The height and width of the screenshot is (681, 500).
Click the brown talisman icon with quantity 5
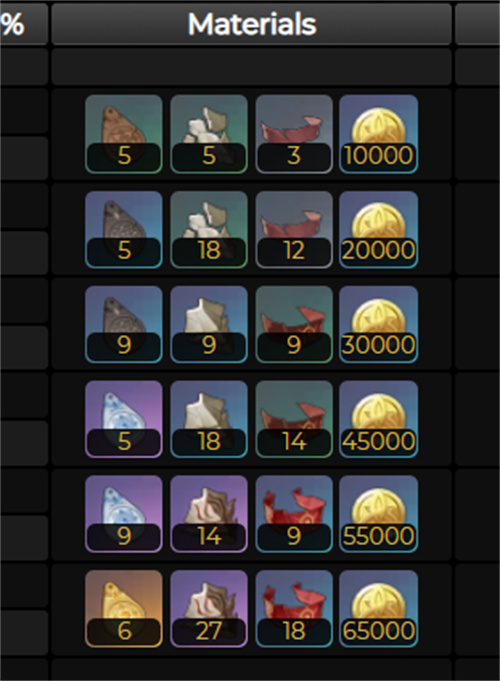point(124,134)
